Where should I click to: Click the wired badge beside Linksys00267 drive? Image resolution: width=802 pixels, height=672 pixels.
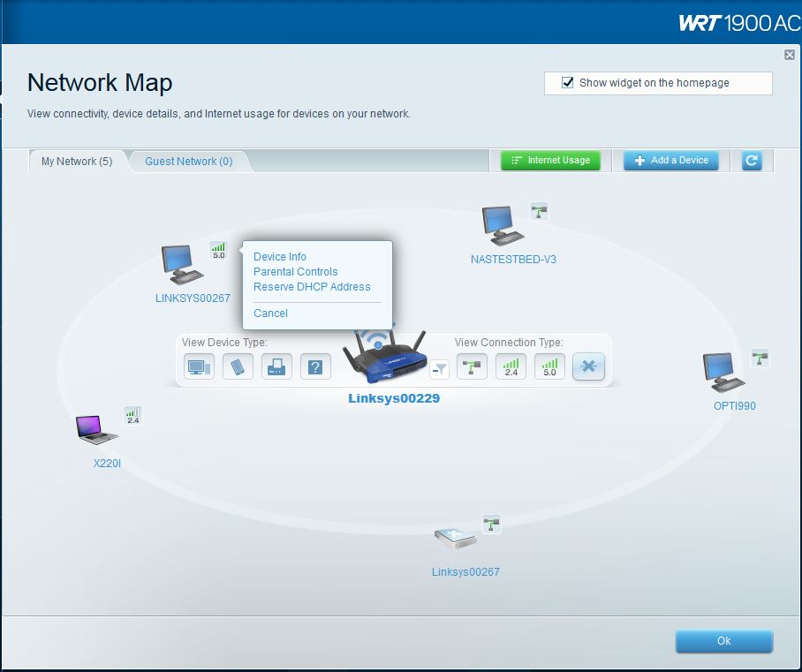pos(491,525)
